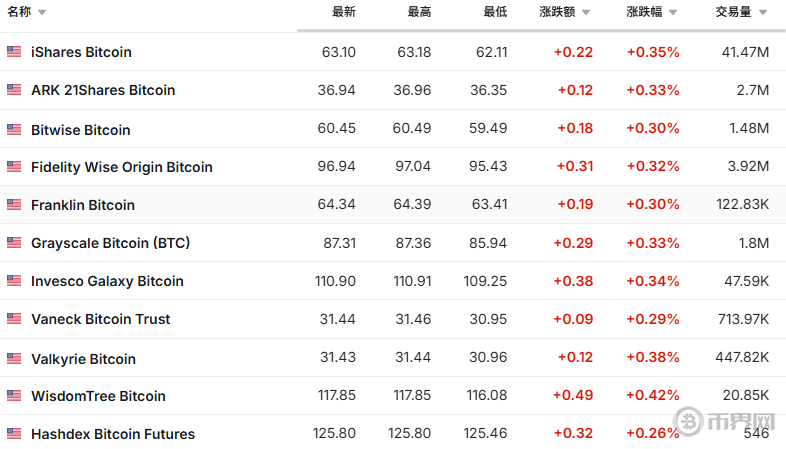Click the flag next to Grayscale Bitcoin (BTC)

pos(14,243)
